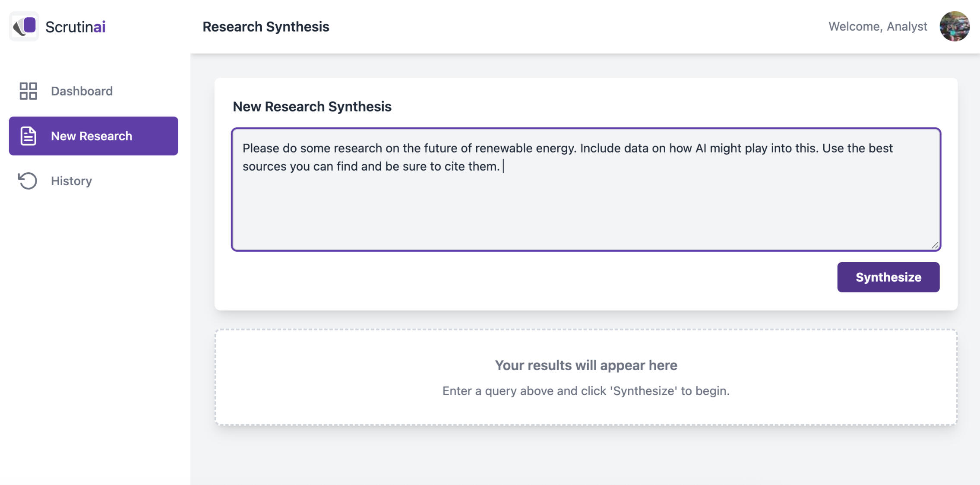The height and width of the screenshot is (485, 980).
Task: Click the New Research document icon
Action: pos(28,136)
